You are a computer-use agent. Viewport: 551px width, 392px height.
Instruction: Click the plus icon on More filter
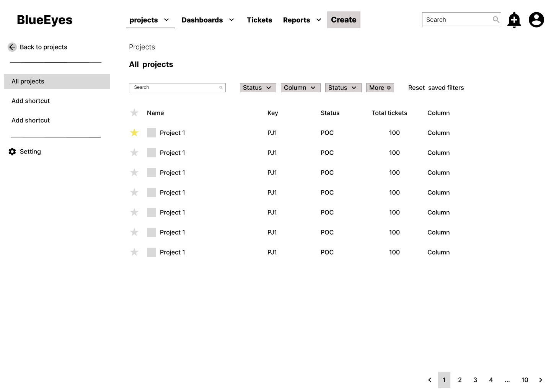(389, 88)
